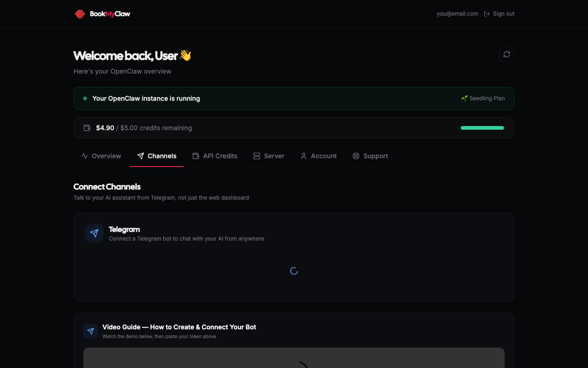588x368 pixels.
Task: Click the you@email.com address
Action: coord(458,13)
